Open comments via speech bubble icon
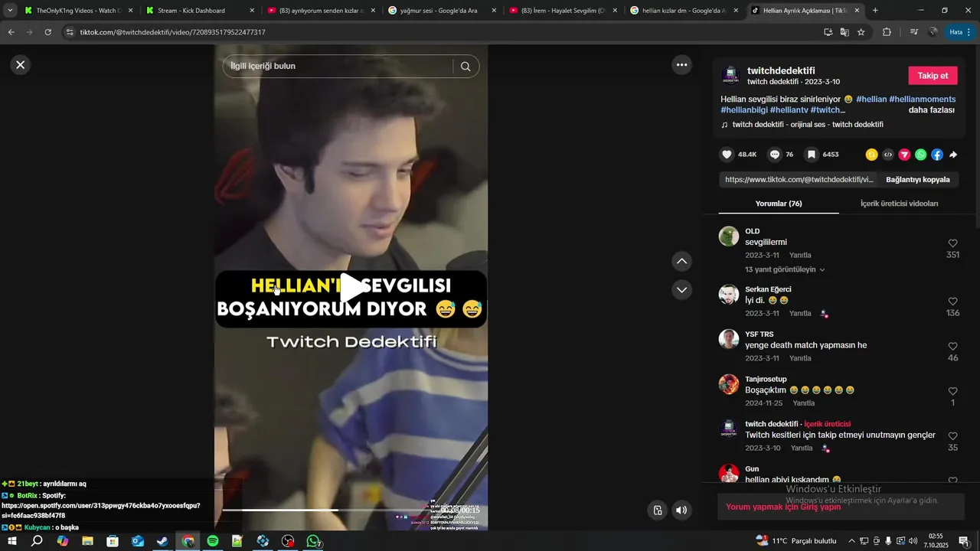Viewport: 980px width, 551px height. (x=775, y=155)
